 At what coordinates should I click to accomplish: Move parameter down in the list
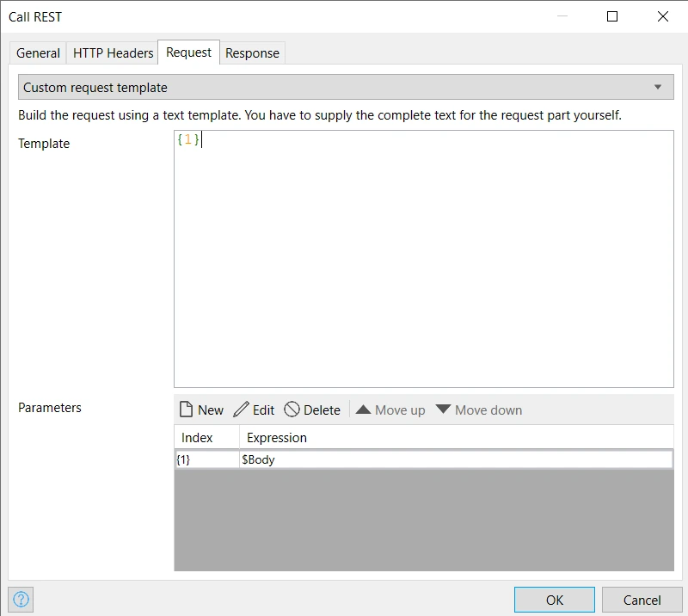pyautogui.click(x=479, y=410)
